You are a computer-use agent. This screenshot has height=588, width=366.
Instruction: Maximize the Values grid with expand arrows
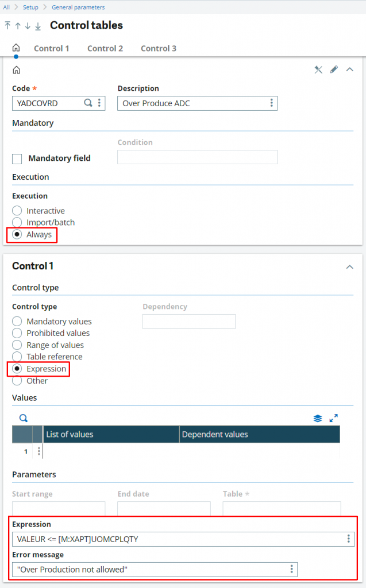(333, 418)
